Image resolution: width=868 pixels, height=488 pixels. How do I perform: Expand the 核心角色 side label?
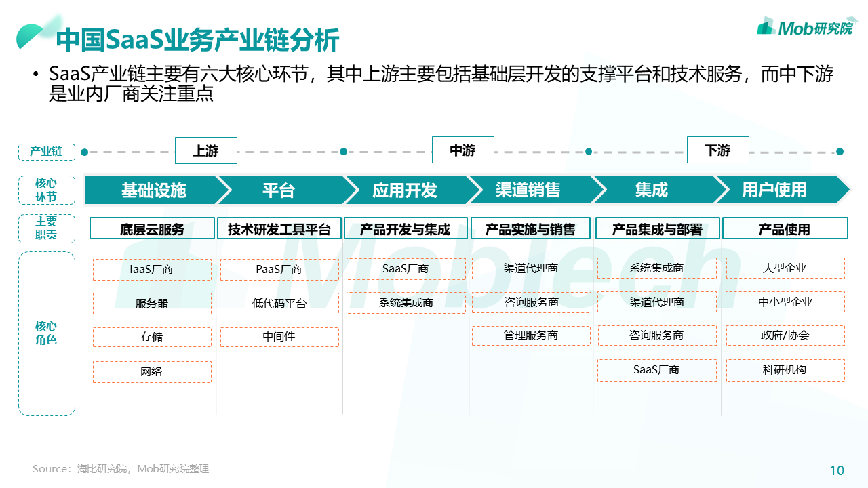[46, 332]
